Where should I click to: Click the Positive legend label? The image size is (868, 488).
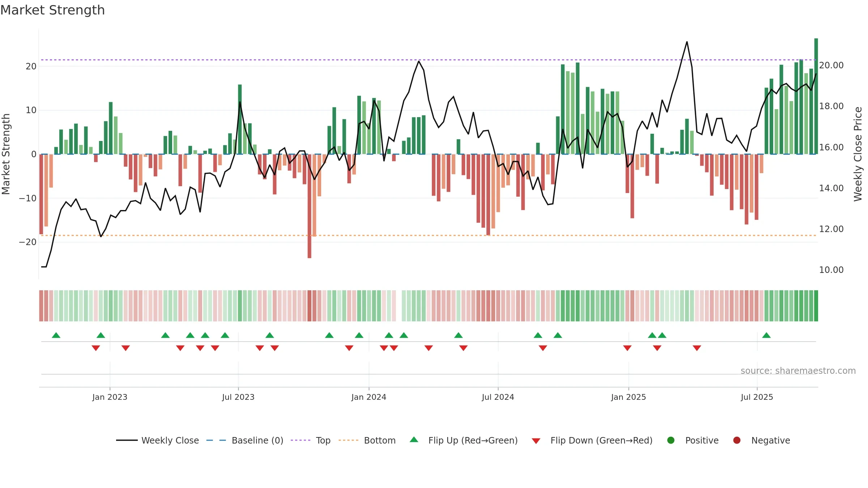click(702, 440)
